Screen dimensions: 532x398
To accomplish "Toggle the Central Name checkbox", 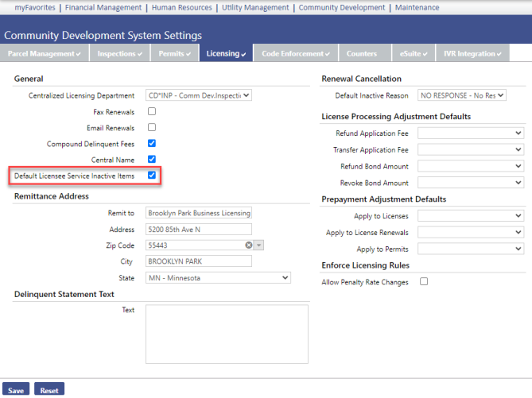I will point(152,160).
